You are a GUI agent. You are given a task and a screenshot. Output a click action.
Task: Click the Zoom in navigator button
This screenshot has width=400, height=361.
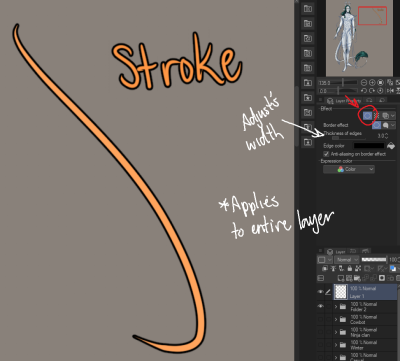[372, 83]
